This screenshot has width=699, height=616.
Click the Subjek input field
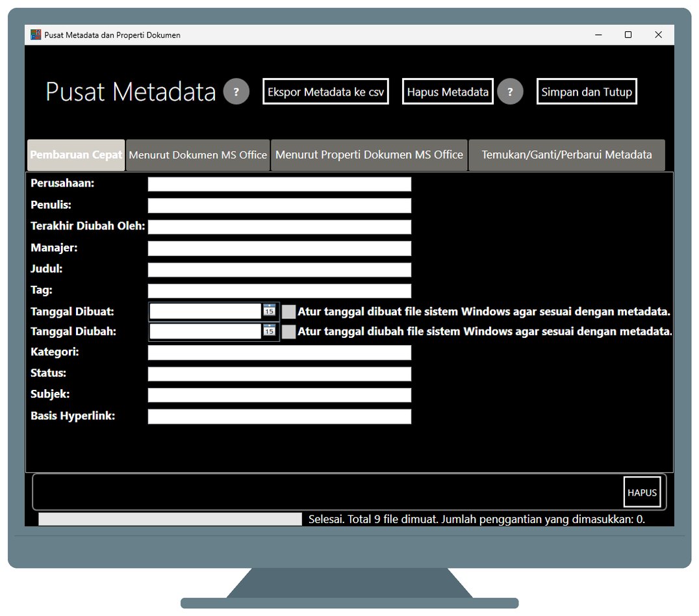[x=279, y=395]
